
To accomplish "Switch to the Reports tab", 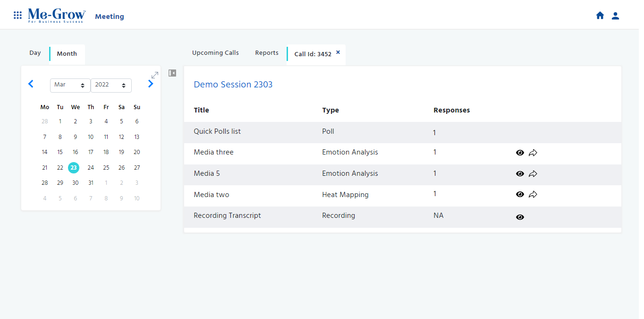I will click(x=266, y=52).
